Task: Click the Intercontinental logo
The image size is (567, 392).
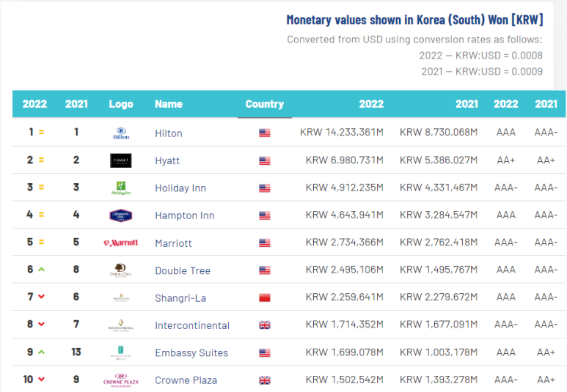Action: [x=121, y=325]
